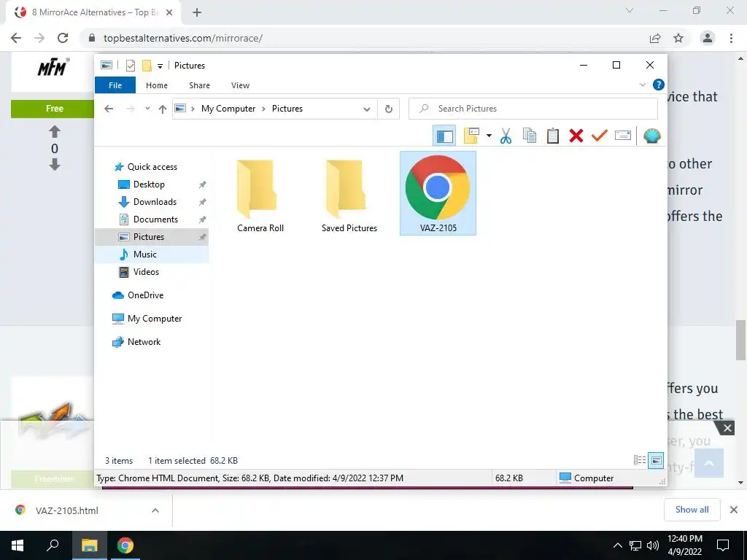Close the Chrome downloads bar
The image size is (747, 560).
click(x=734, y=510)
